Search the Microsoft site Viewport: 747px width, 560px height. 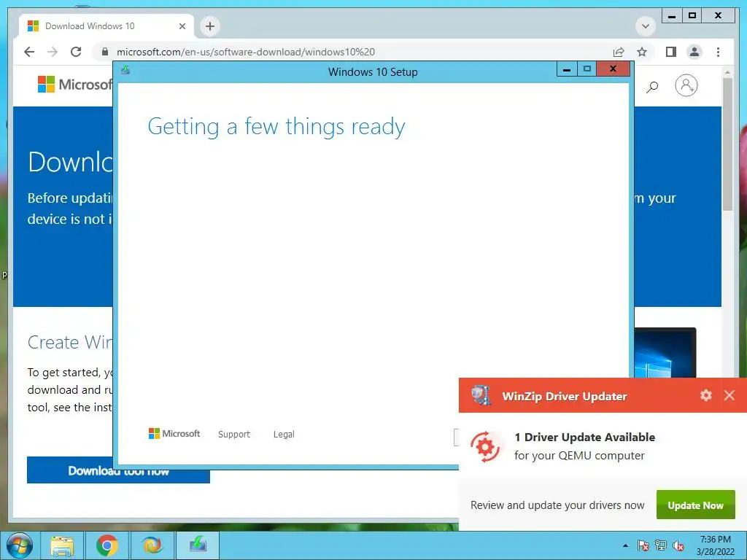652,86
